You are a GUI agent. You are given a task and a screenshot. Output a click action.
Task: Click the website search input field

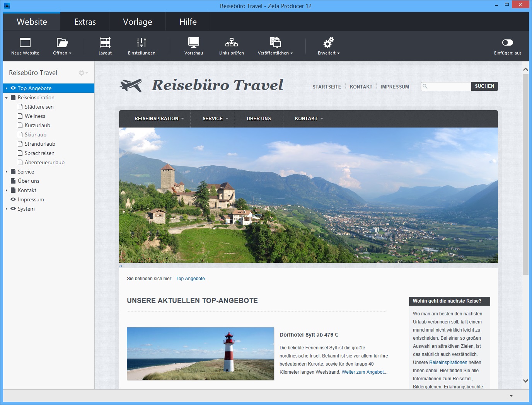coord(448,86)
